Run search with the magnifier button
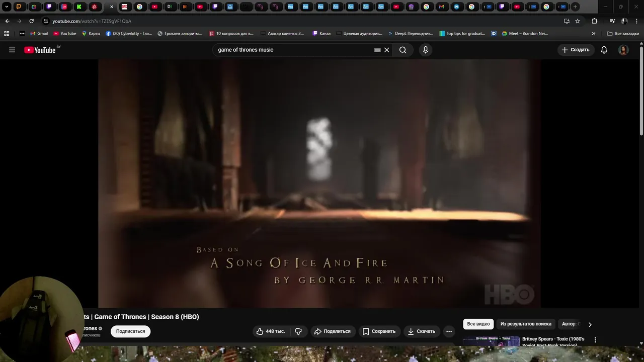The image size is (644, 362). coord(403,50)
